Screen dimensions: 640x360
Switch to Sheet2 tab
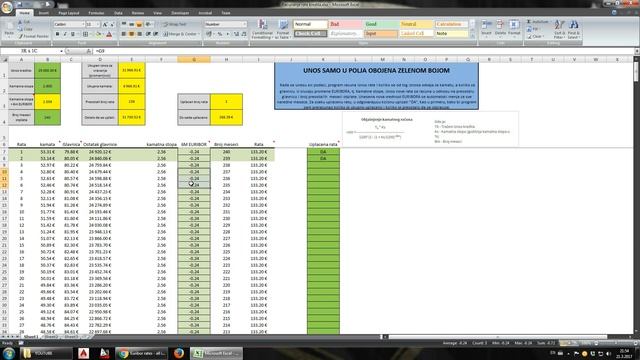(51, 337)
